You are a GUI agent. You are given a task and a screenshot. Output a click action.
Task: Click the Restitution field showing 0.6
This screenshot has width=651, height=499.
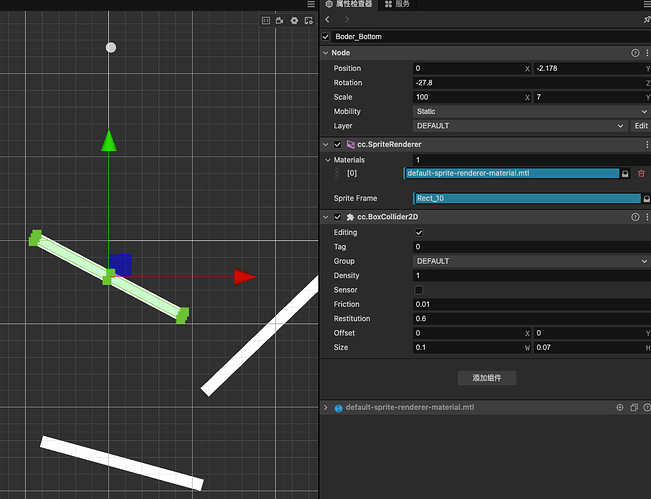[532, 319]
